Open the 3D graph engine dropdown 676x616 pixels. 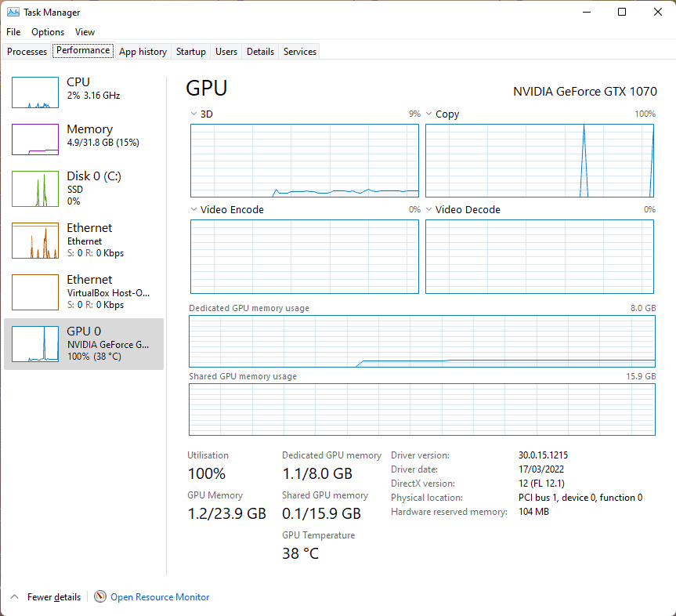coord(193,114)
